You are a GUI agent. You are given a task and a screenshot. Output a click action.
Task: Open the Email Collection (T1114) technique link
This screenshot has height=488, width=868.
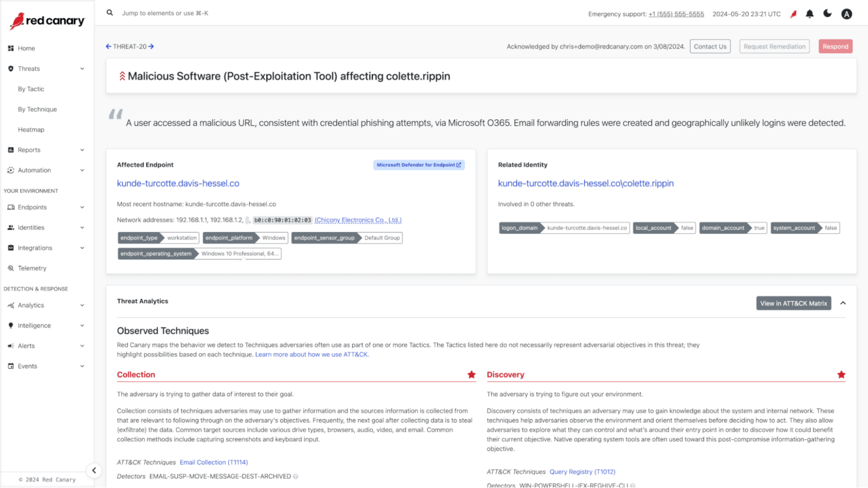(214, 462)
